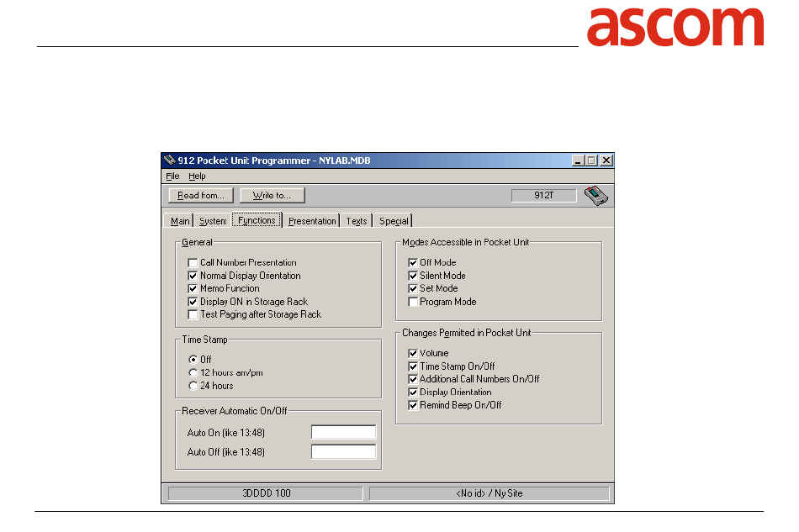Toggle Silent Mode checkbox
Image resolution: width=799 pixels, height=532 pixels.
pyautogui.click(x=413, y=276)
